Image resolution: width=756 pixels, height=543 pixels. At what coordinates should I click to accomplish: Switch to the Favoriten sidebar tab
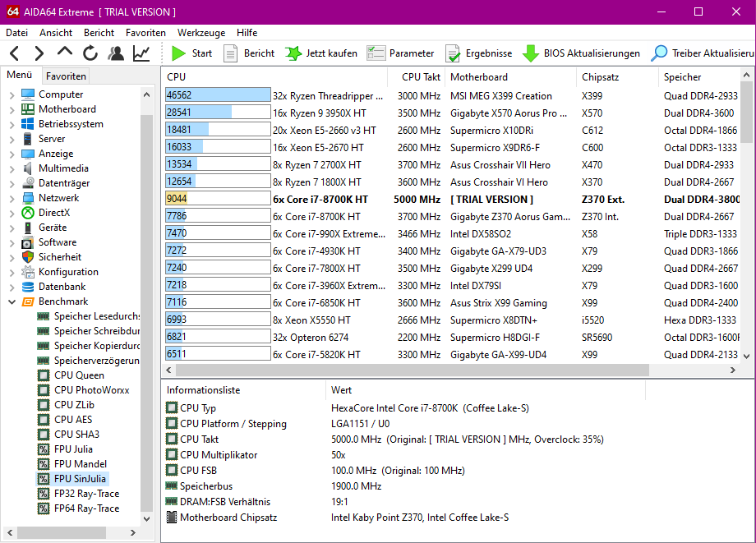66,76
